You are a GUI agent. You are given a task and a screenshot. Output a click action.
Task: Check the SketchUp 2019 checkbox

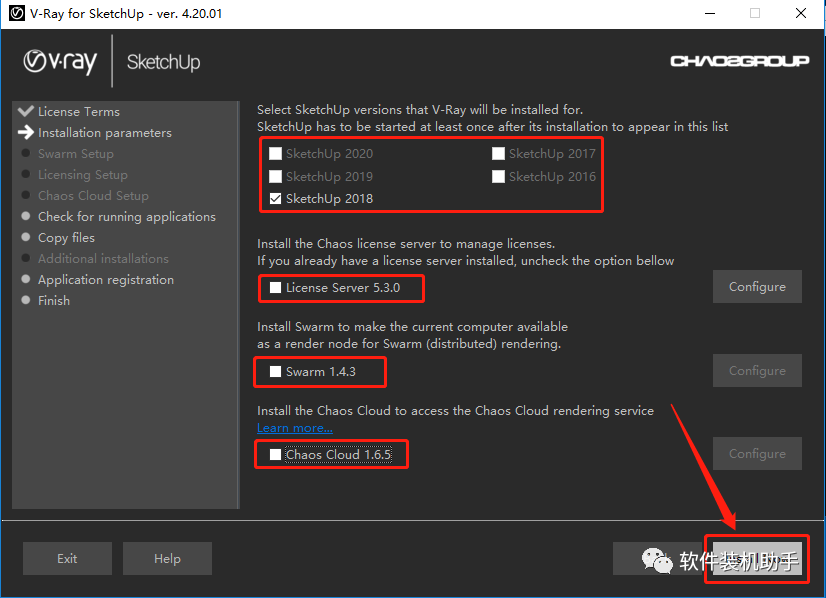click(x=275, y=176)
